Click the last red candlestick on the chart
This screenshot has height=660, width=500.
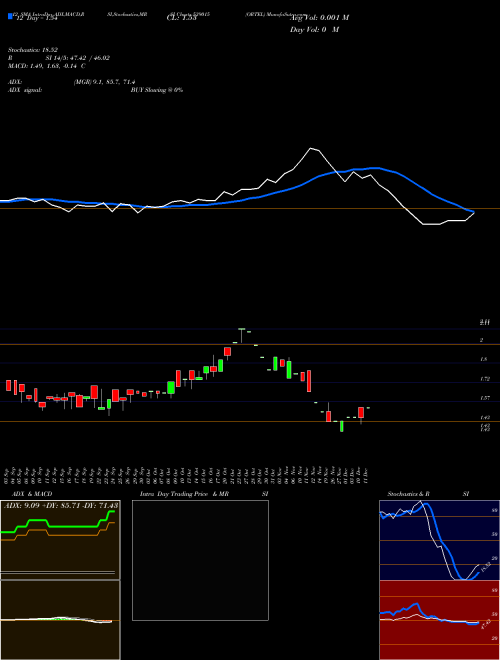click(x=361, y=413)
